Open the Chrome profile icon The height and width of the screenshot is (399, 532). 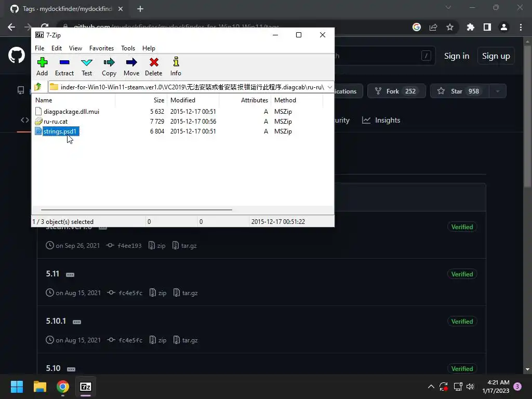click(504, 27)
